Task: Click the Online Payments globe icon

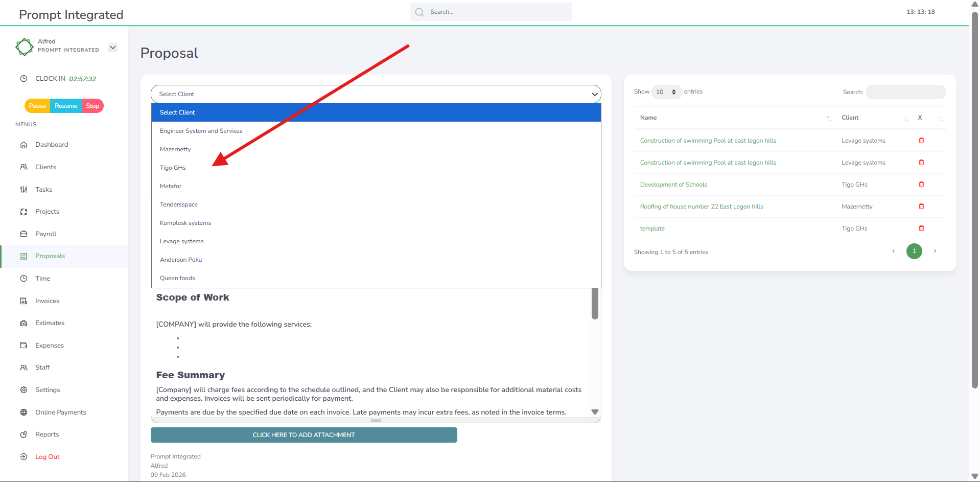Action: (x=24, y=412)
